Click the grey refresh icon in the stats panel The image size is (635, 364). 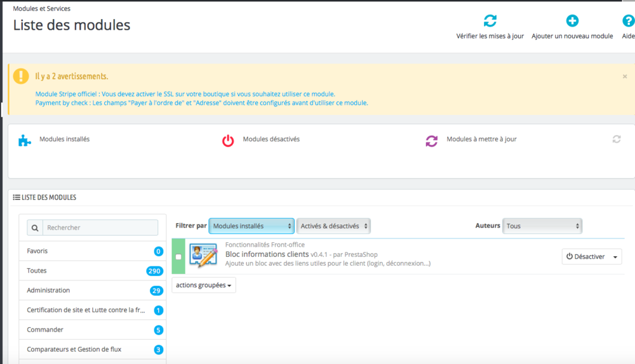[x=617, y=139]
